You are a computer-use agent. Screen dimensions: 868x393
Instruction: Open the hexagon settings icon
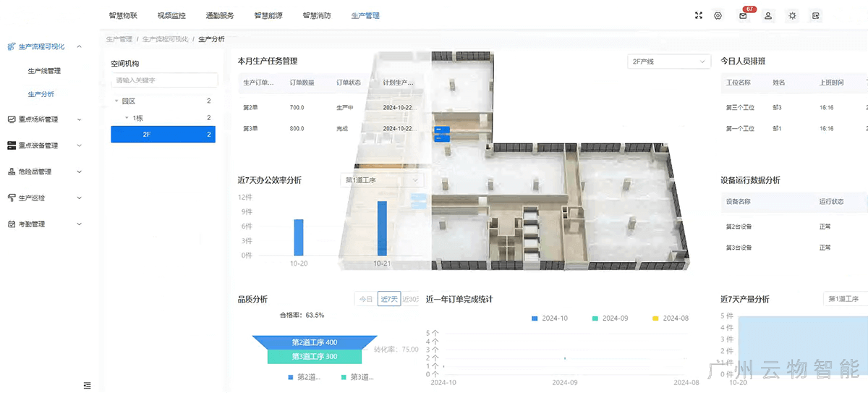pyautogui.click(x=718, y=15)
